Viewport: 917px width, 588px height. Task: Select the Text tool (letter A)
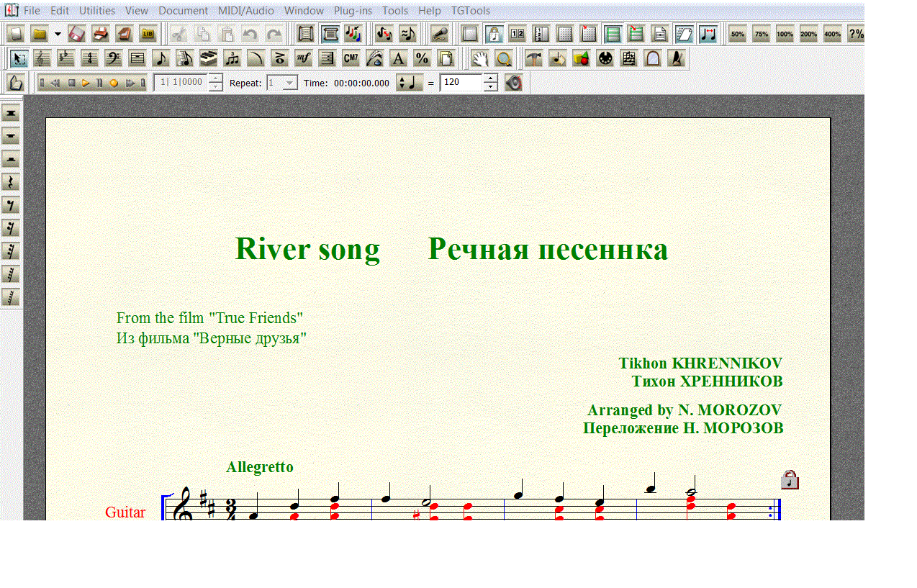pyautogui.click(x=399, y=58)
